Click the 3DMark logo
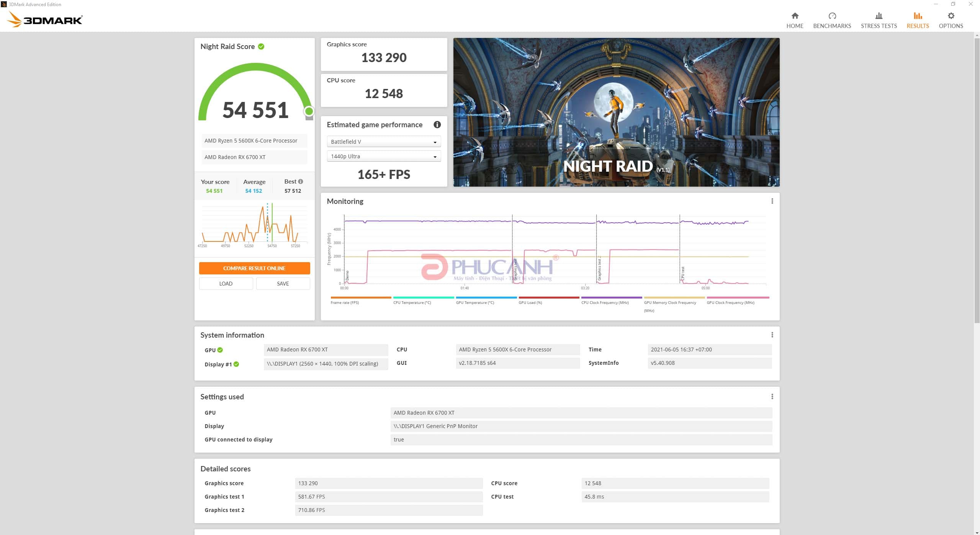 point(45,20)
